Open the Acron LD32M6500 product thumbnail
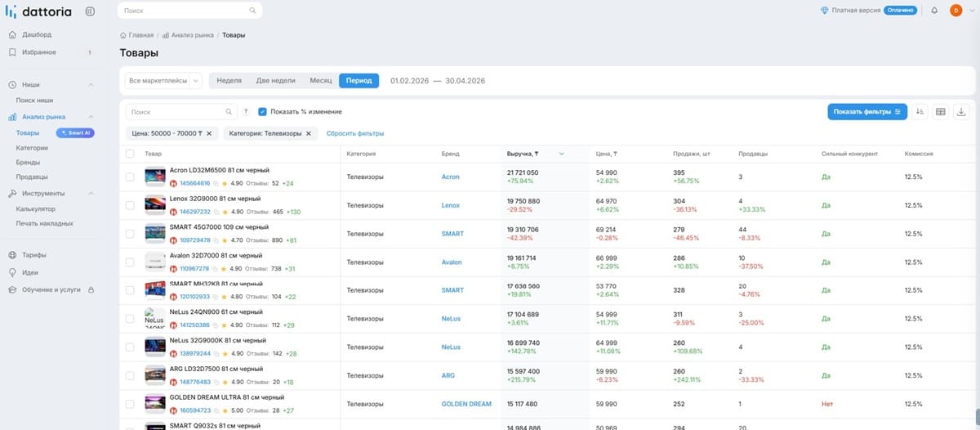Screen dimensions: 980x430 click(155, 177)
